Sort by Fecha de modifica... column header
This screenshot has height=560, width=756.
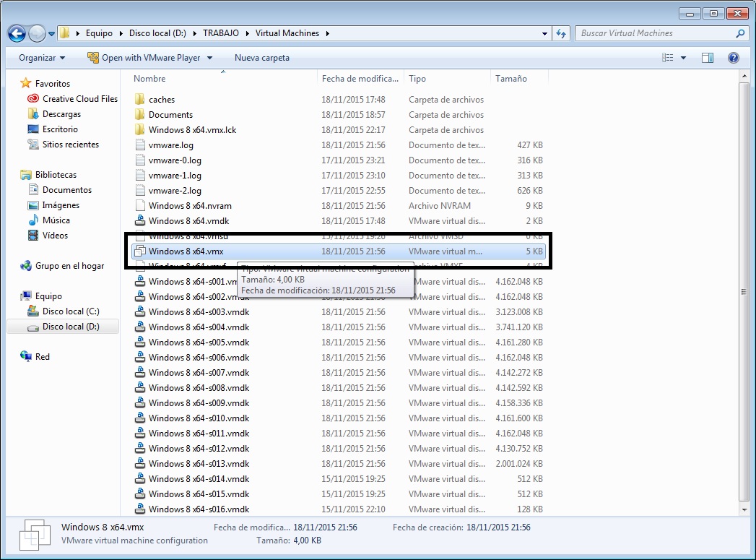click(x=360, y=79)
